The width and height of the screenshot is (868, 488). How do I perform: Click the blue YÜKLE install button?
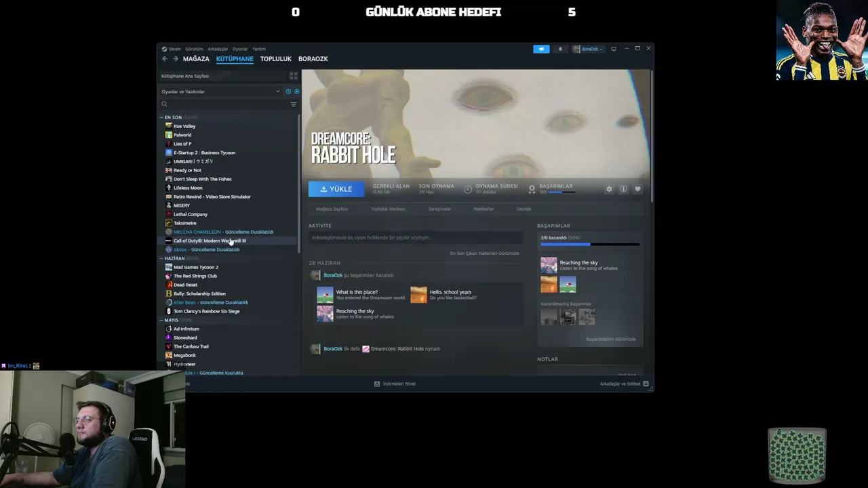click(x=336, y=189)
